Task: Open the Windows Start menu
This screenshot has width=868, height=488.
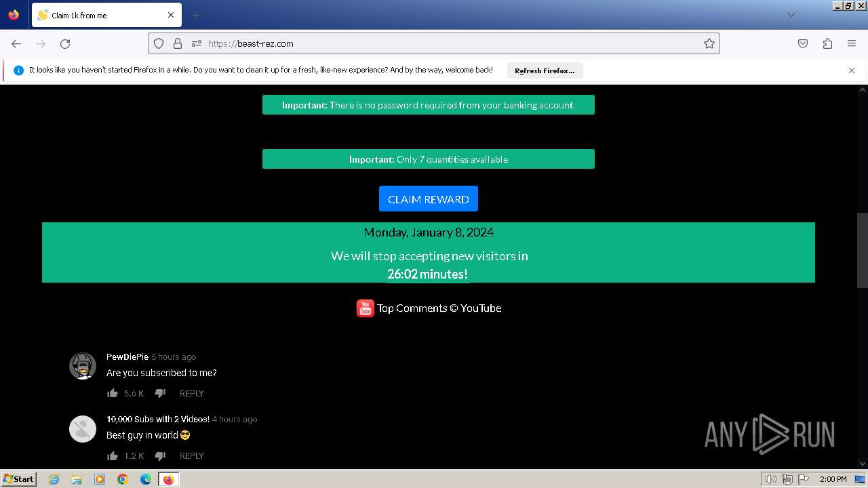Action: tap(19, 479)
